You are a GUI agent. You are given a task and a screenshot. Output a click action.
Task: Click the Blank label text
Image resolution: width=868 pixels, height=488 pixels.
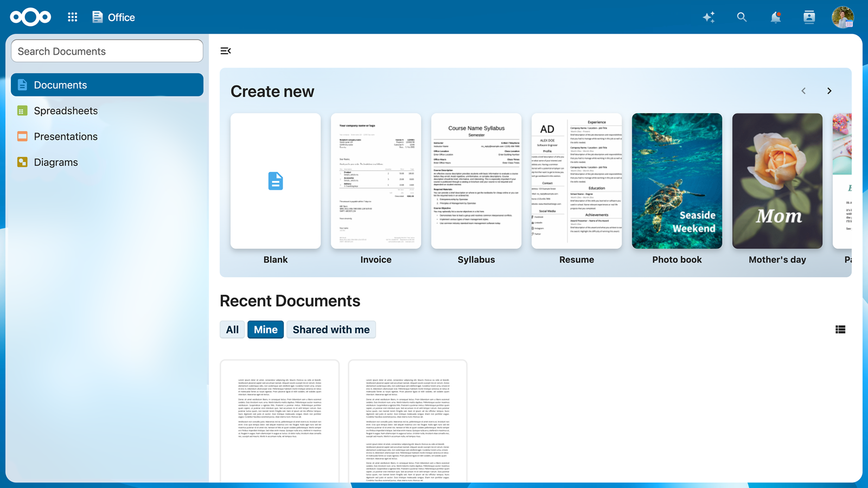click(x=276, y=260)
